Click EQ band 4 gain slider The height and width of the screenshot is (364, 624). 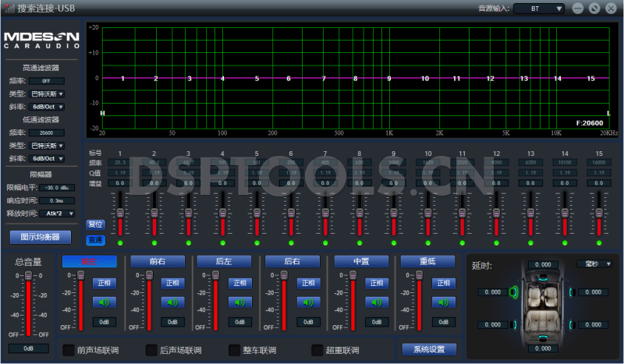coord(222,214)
